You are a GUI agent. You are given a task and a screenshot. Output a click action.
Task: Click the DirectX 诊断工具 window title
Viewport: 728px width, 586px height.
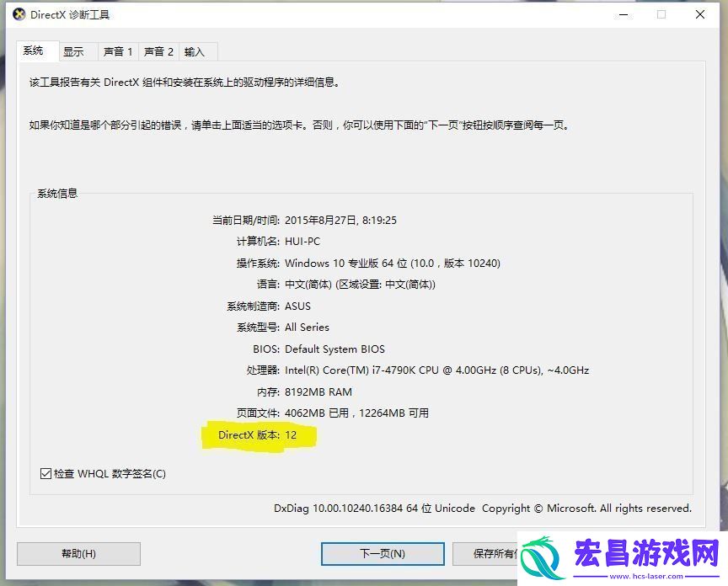point(70,15)
